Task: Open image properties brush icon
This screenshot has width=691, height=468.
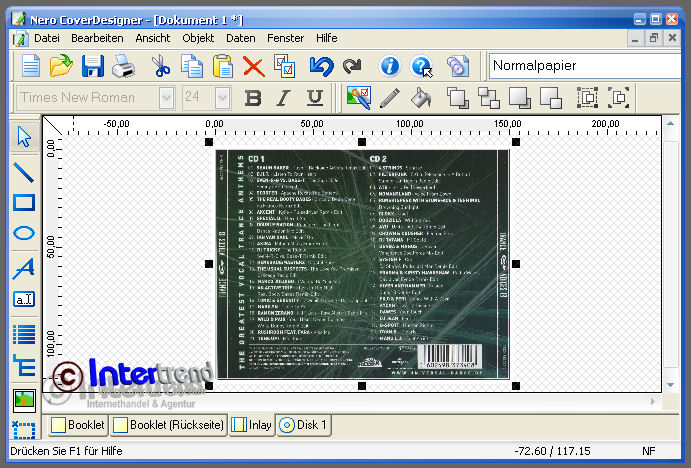Action: (359, 97)
